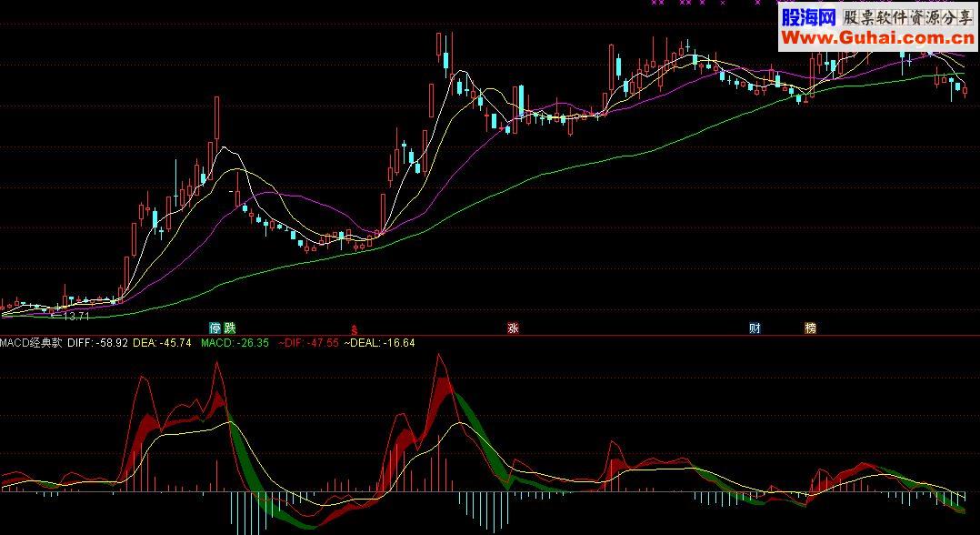
Task: Select the MACD经典款 indicator name
Action: point(31,343)
